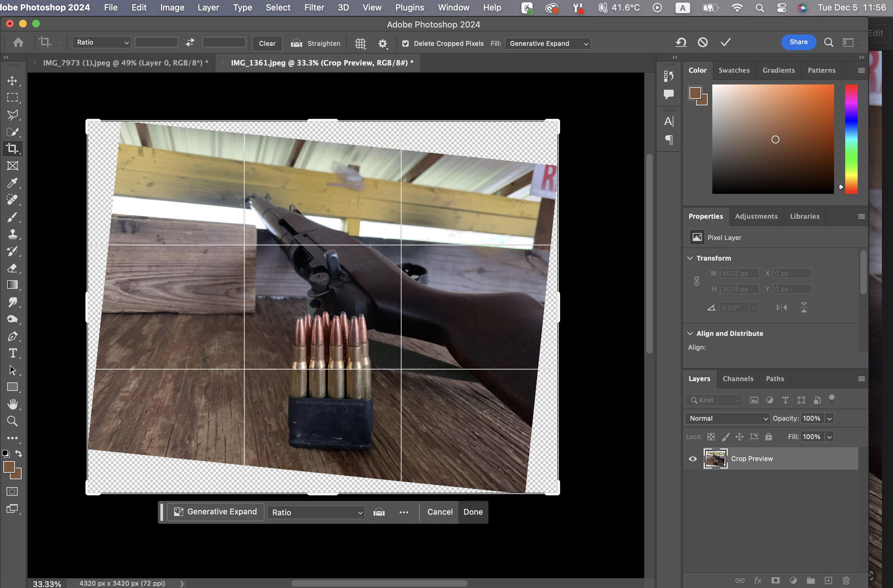Reset the crop with the undo arrow icon
Screen dimensions: 893x588
[x=681, y=42]
